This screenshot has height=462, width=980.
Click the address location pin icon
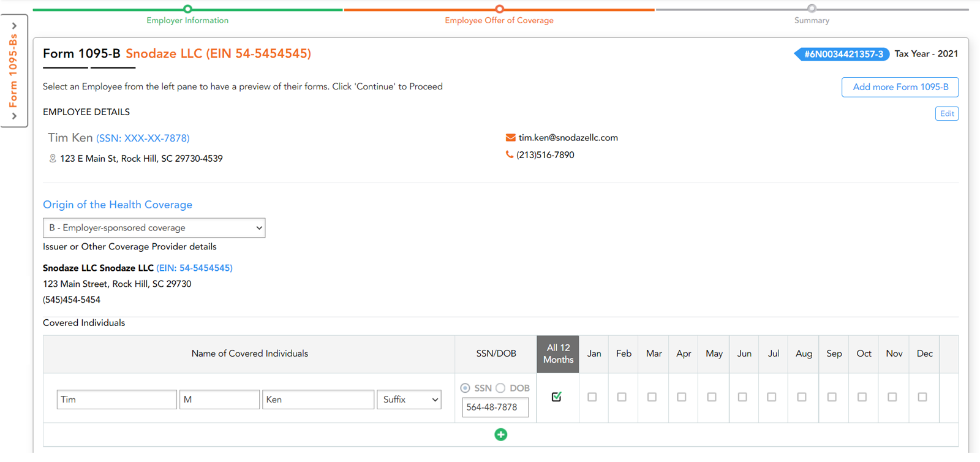click(53, 159)
